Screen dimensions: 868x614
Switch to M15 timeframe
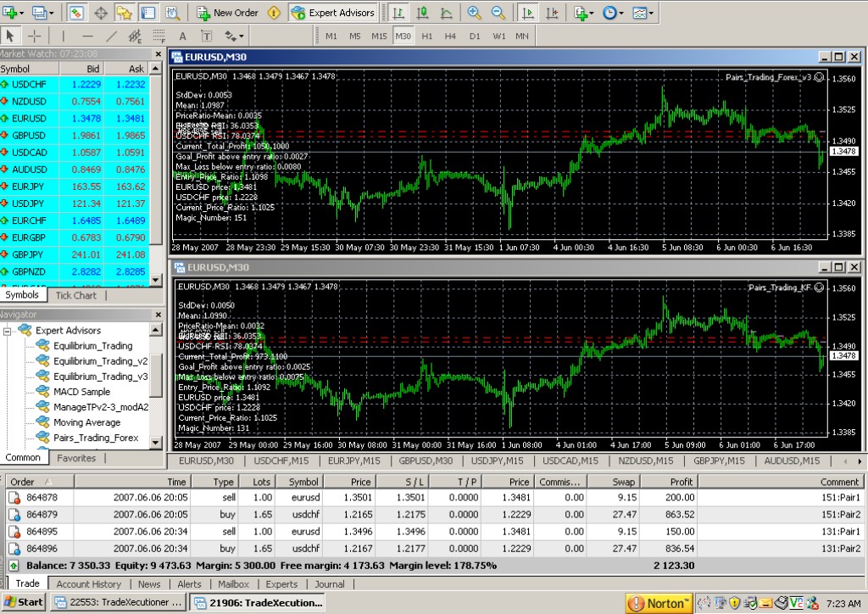tap(379, 36)
